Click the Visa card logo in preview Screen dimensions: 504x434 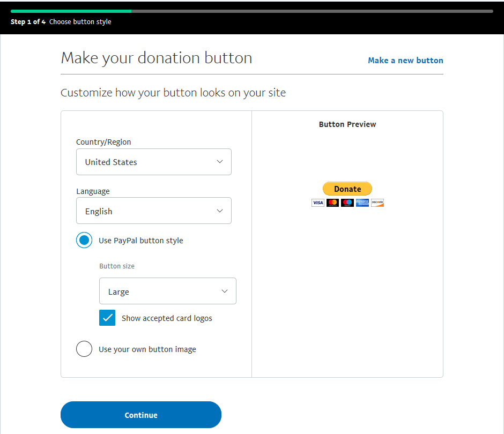pyautogui.click(x=318, y=203)
